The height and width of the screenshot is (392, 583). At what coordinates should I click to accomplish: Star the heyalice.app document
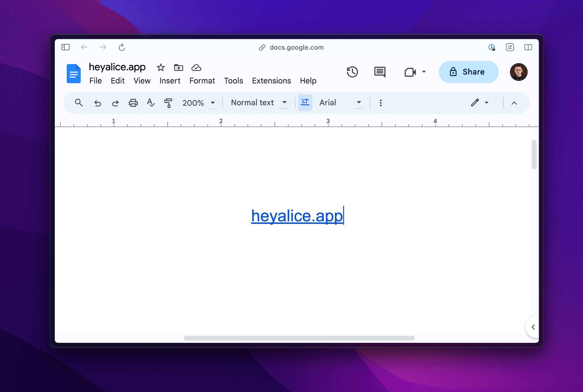click(x=161, y=67)
